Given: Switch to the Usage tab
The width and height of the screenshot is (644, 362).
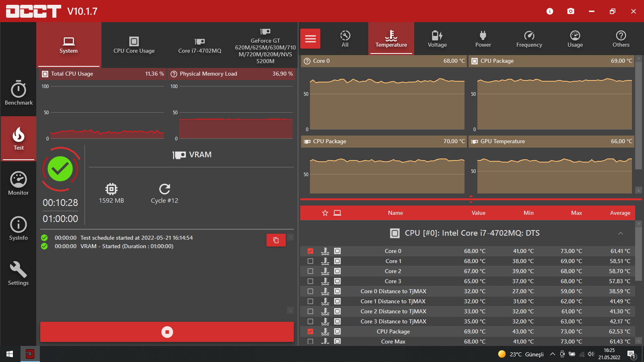Looking at the screenshot, I should (575, 39).
